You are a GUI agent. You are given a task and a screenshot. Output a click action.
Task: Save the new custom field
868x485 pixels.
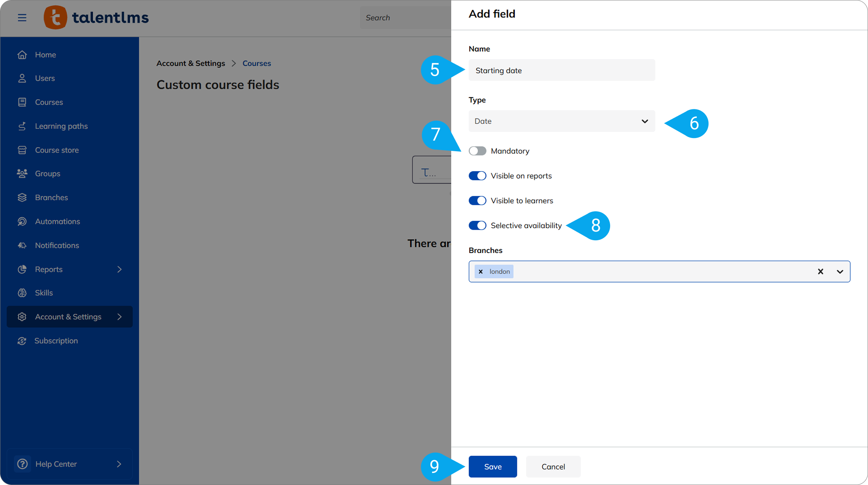click(492, 467)
